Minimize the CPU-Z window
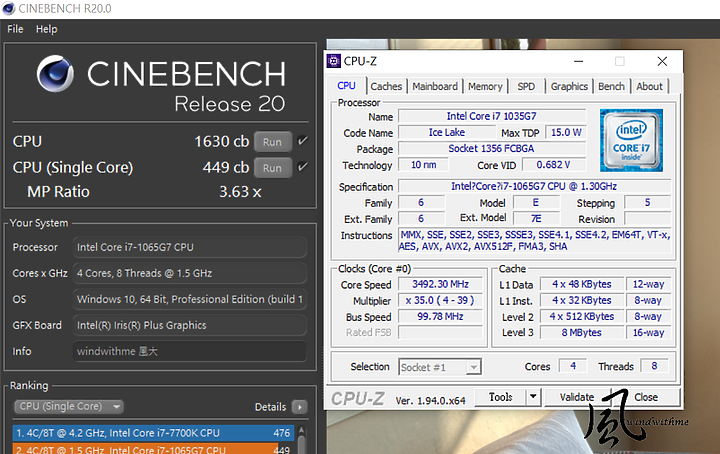This screenshot has width=720, height=454. 579,61
